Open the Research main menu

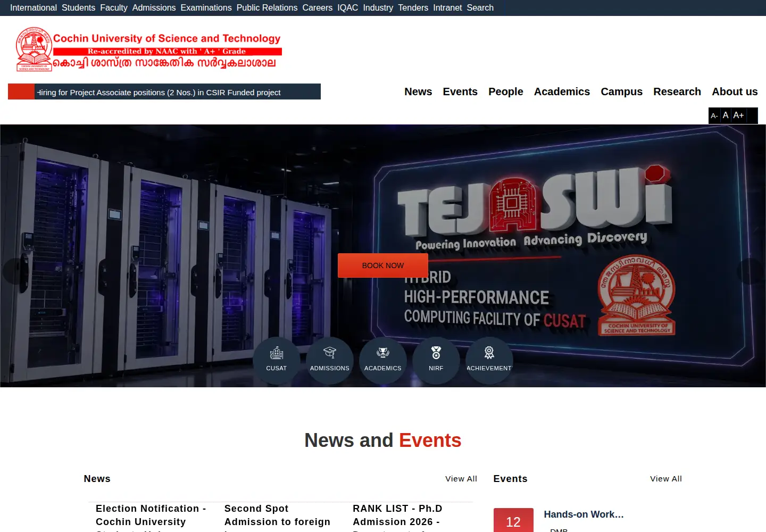point(677,92)
